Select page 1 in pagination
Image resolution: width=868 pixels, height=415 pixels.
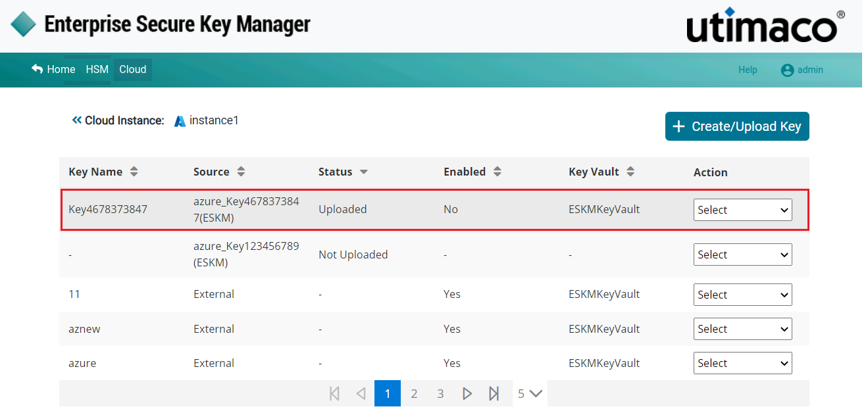(x=388, y=394)
